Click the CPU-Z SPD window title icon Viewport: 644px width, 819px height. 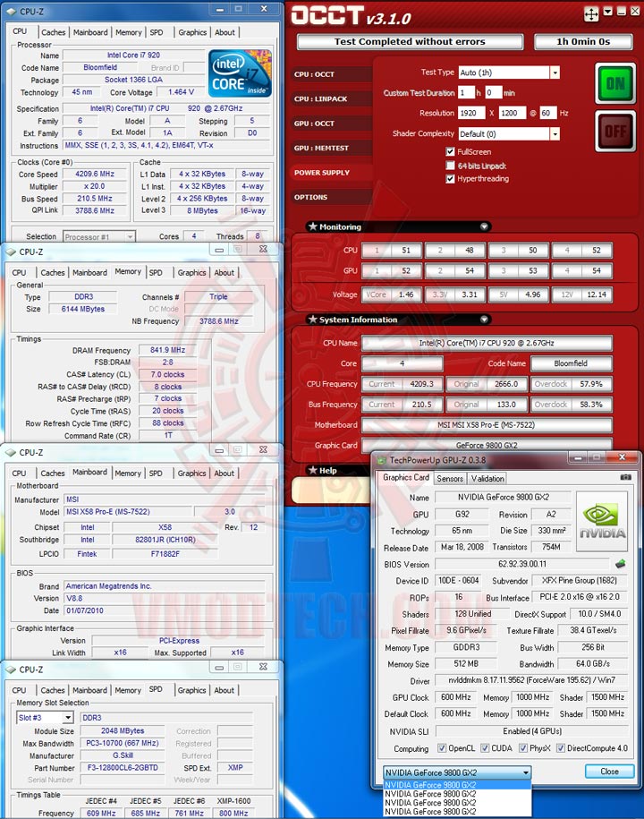point(11,670)
